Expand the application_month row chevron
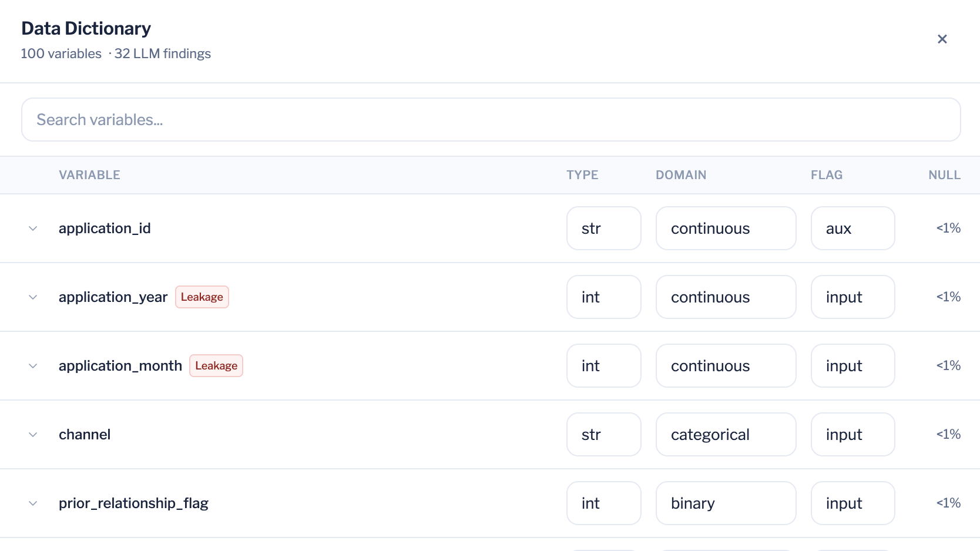The width and height of the screenshot is (980, 551). coord(33,366)
